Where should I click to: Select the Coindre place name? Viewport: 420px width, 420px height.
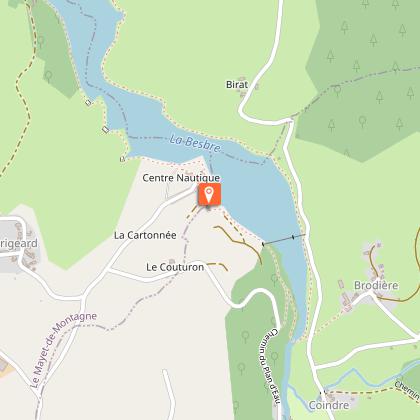329,405
